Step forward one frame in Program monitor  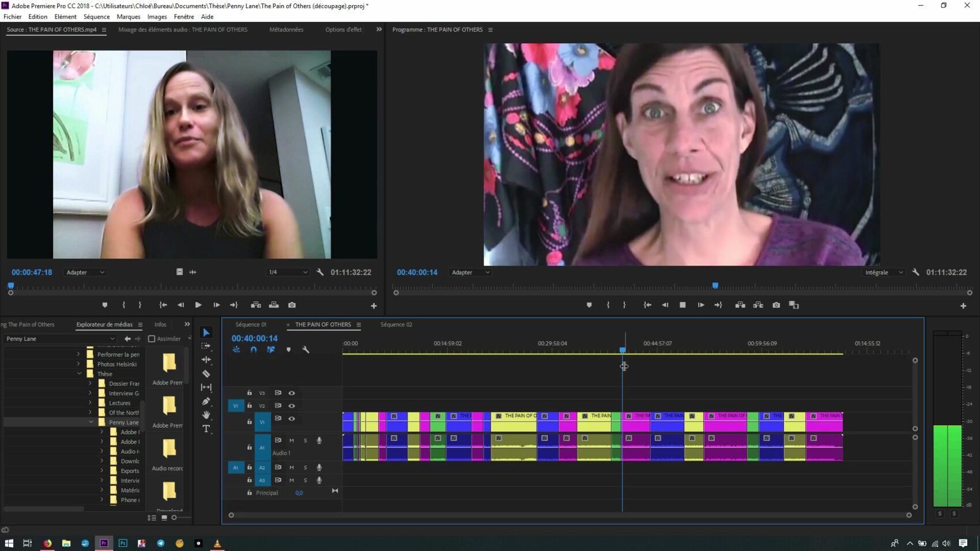(700, 305)
